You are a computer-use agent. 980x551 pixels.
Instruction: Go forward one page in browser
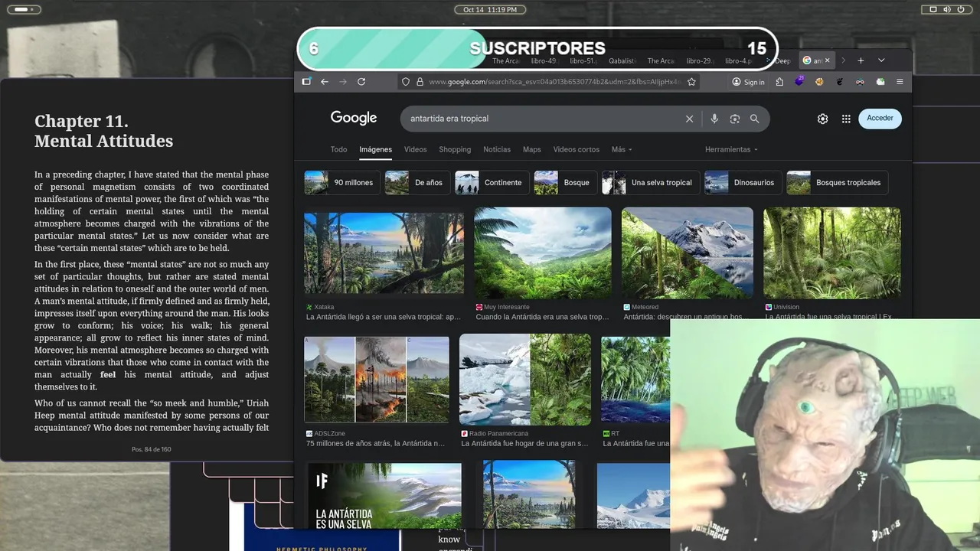(343, 82)
